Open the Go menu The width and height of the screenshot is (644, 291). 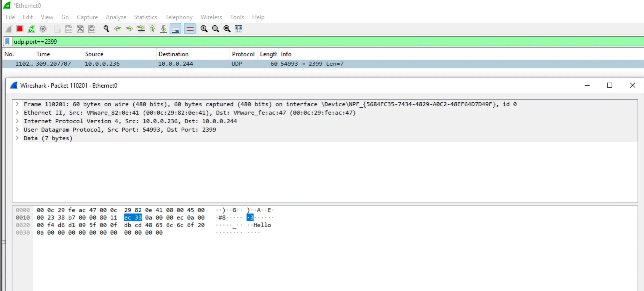tap(65, 17)
